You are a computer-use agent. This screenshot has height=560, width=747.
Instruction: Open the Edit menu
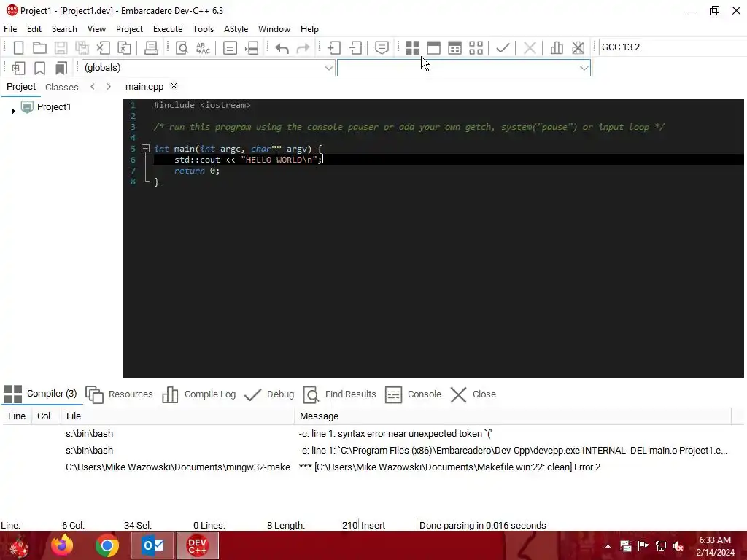(x=34, y=29)
